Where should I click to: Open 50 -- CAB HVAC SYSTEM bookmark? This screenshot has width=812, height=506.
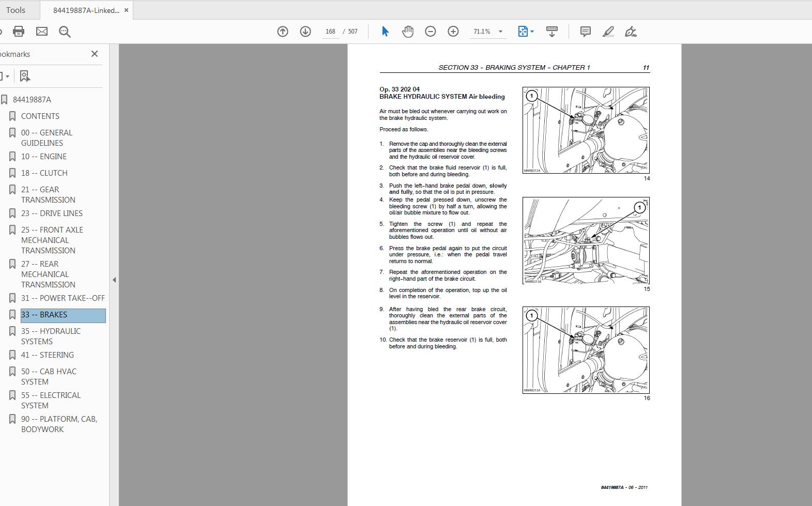tap(49, 377)
